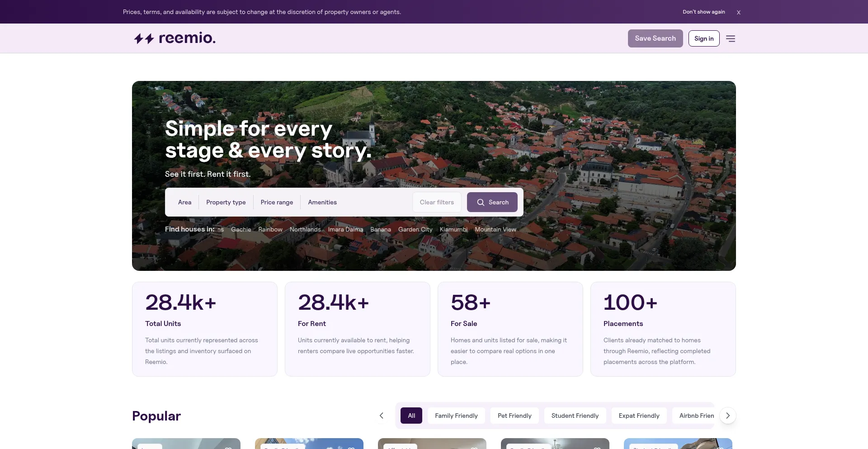Click the Sign in button

point(704,38)
